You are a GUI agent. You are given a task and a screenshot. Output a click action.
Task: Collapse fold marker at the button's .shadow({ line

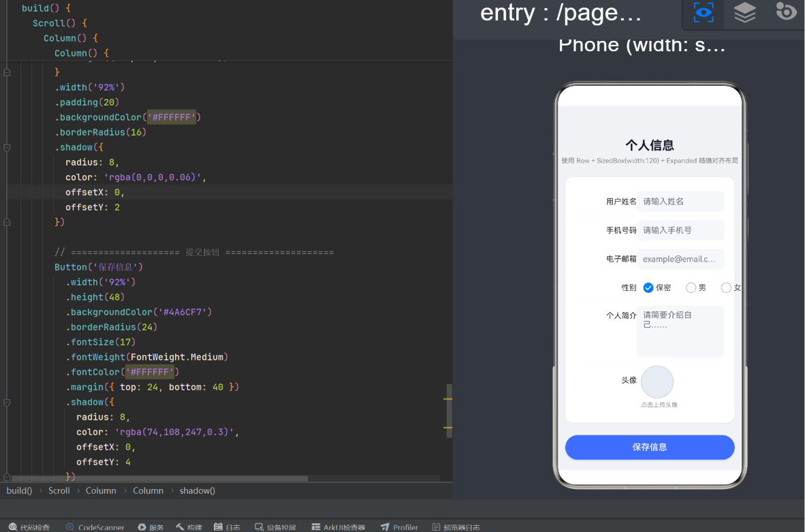(7, 403)
